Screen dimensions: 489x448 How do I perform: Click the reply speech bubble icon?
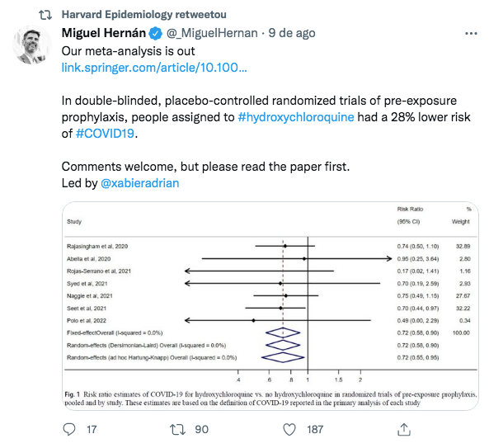point(69,429)
